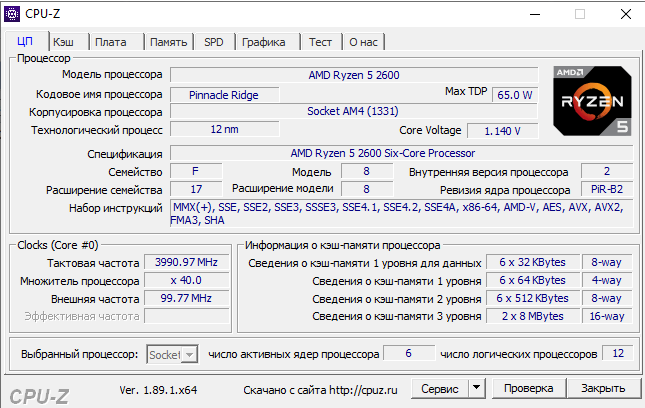Screen dimensions: 645x408
Task: Minimize the CPU-Z window
Action: click(535, 14)
